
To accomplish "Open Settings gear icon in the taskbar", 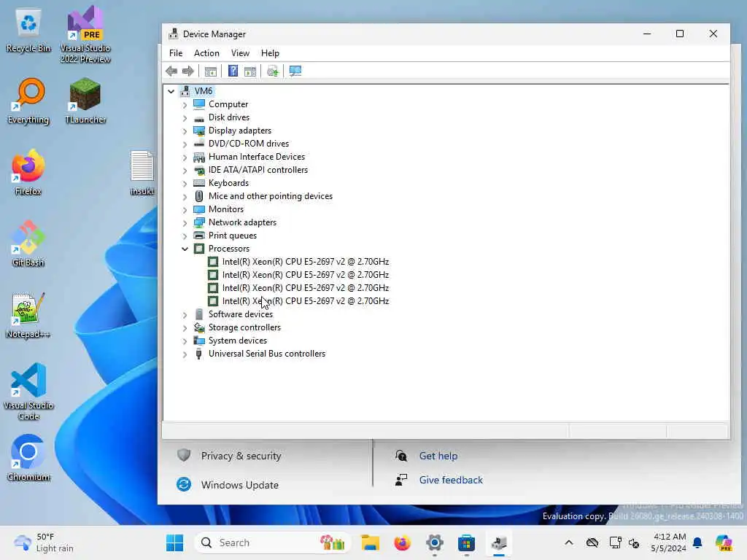I will click(435, 542).
